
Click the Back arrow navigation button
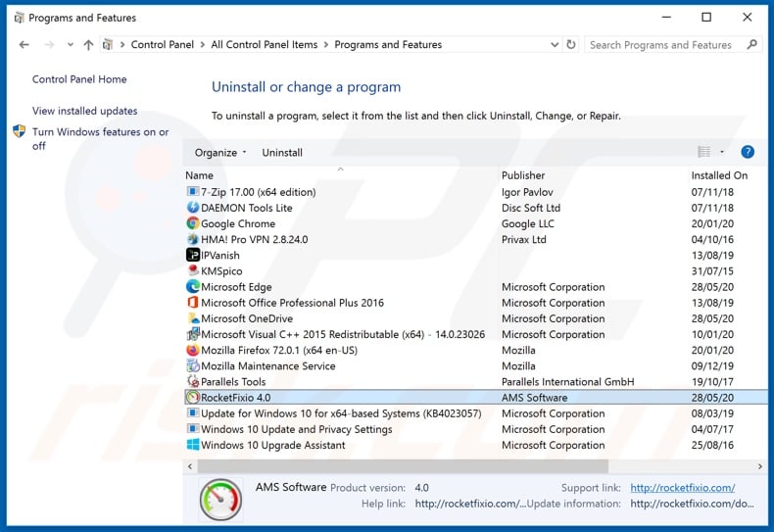[x=24, y=45]
